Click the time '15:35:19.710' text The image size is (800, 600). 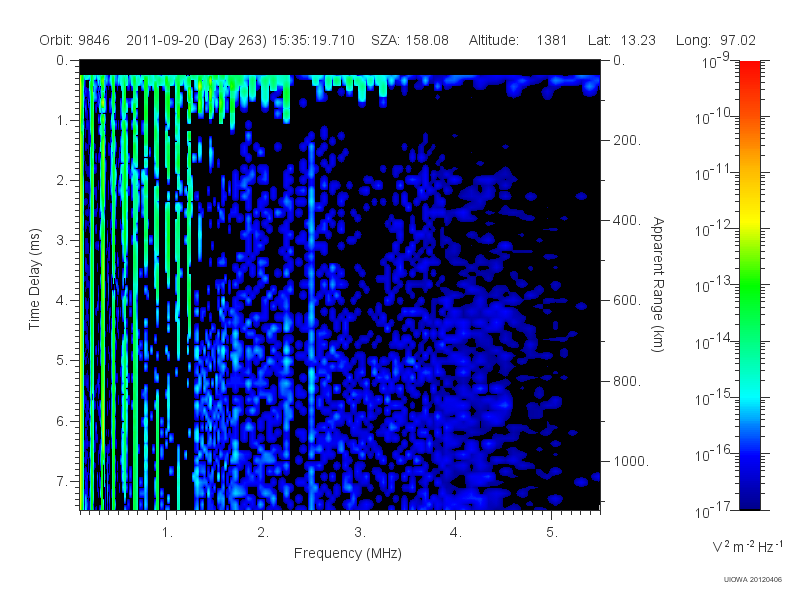(x=313, y=40)
